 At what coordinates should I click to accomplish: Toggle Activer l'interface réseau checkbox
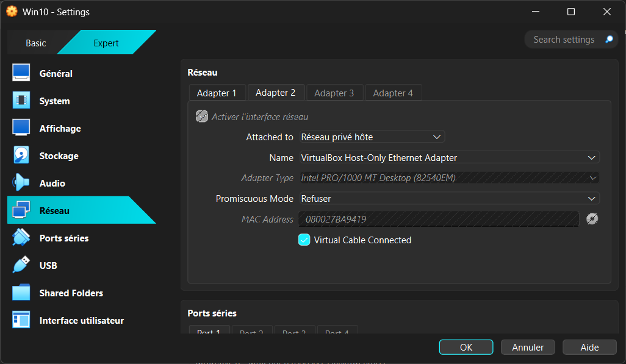pos(202,116)
